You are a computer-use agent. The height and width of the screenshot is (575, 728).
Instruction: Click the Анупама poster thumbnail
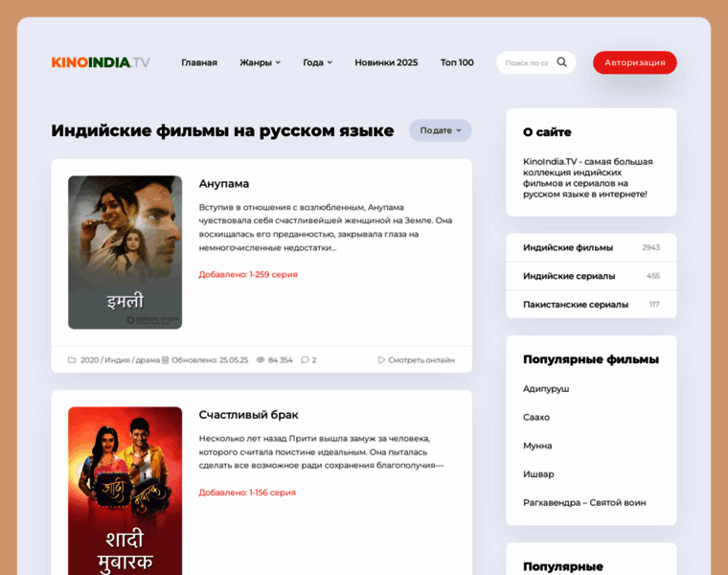[x=125, y=252]
